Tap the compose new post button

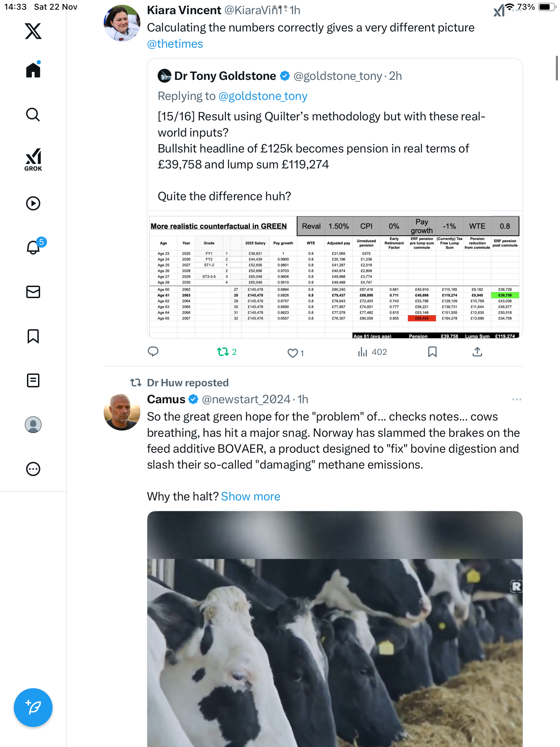point(33,708)
